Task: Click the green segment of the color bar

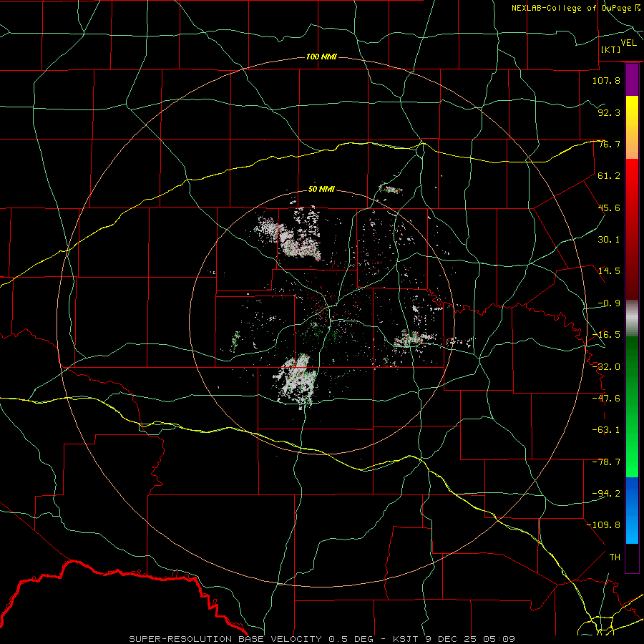Action: coord(632,406)
